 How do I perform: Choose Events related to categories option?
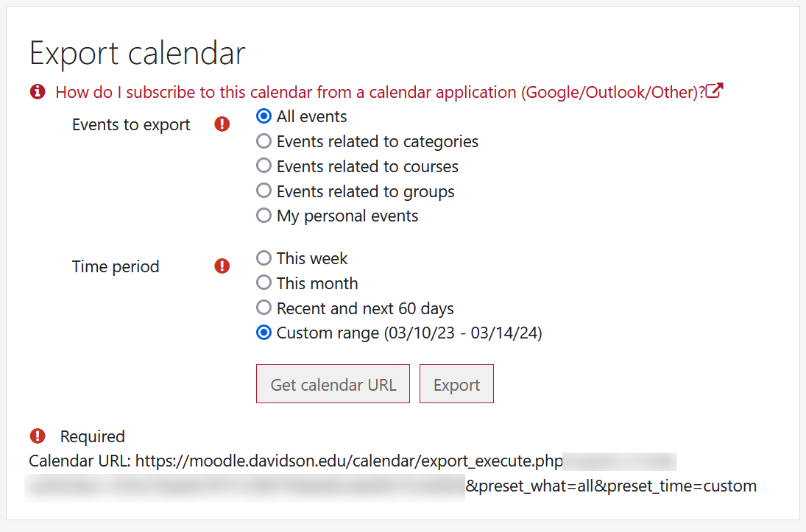click(264, 141)
